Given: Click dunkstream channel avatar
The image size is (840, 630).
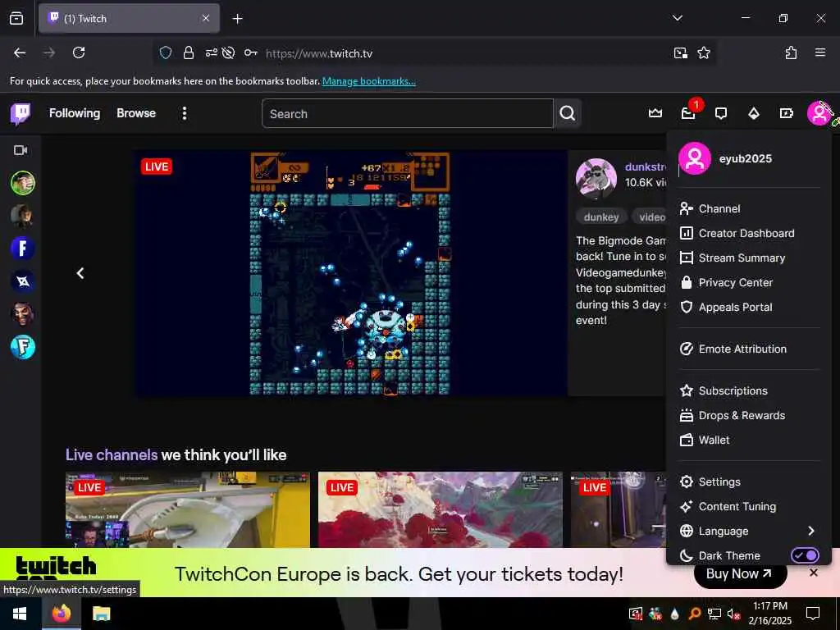Looking at the screenshot, I should (596, 178).
